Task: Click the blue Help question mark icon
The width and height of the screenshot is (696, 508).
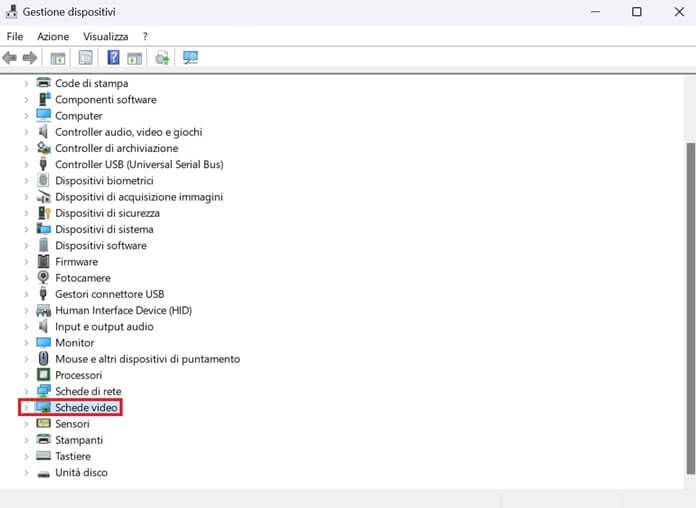Action: coord(113,58)
